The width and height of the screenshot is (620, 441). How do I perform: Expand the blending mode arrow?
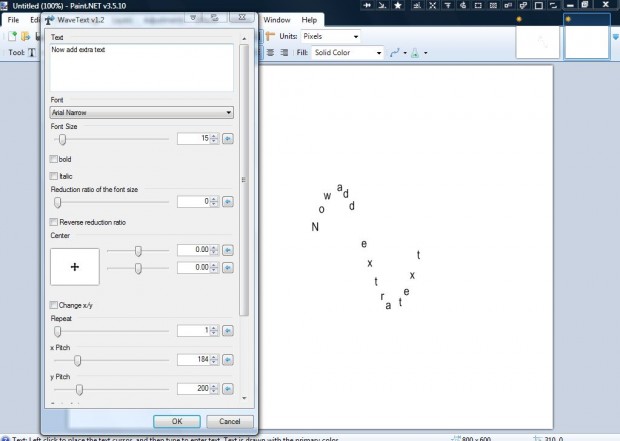pos(425,53)
